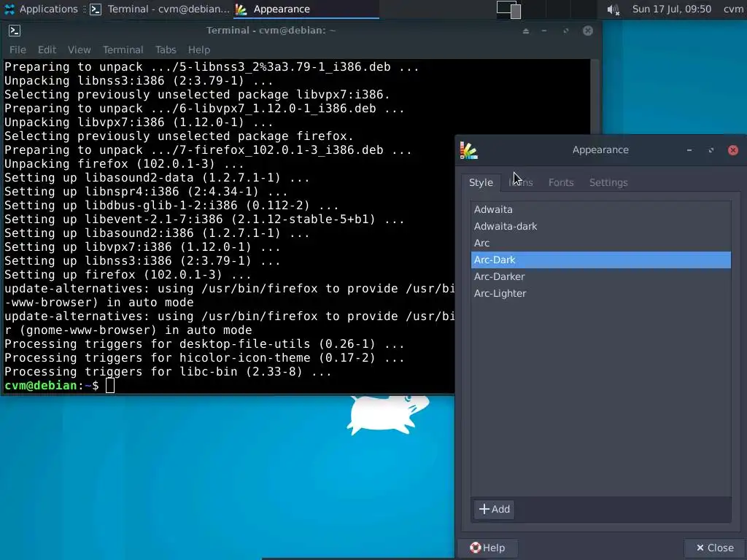Select the Adwaita-dark theme
The height and width of the screenshot is (560, 747).
tap(601, 226)
